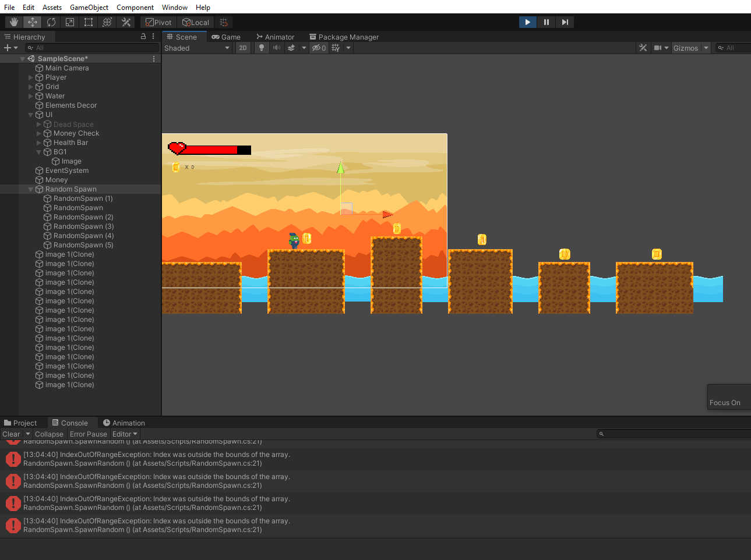Select the Rect transform tool
Image resolution: width=751 pixels, height=560 pixels.
pyautogui.click(x=89, y=22)
